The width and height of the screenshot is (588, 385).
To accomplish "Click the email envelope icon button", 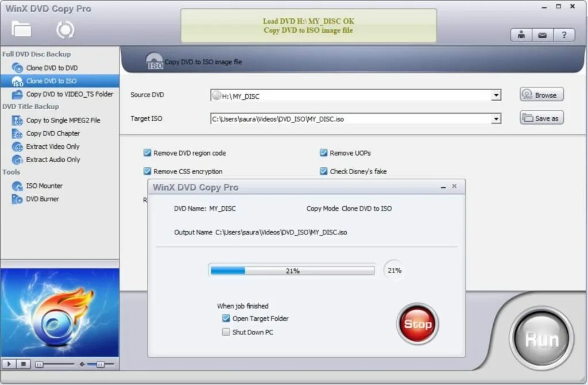I will coord(542,35).
